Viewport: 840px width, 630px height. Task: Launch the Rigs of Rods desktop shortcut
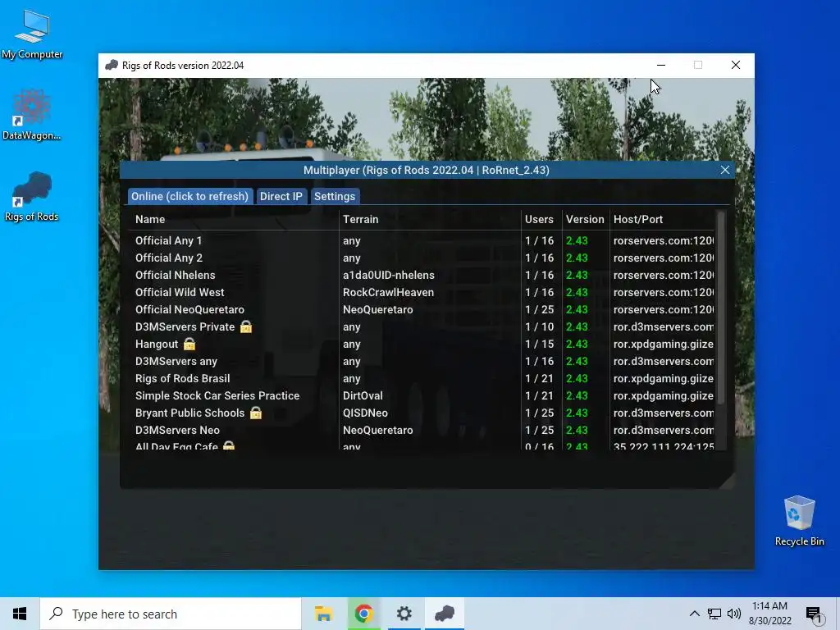[32, 196]
